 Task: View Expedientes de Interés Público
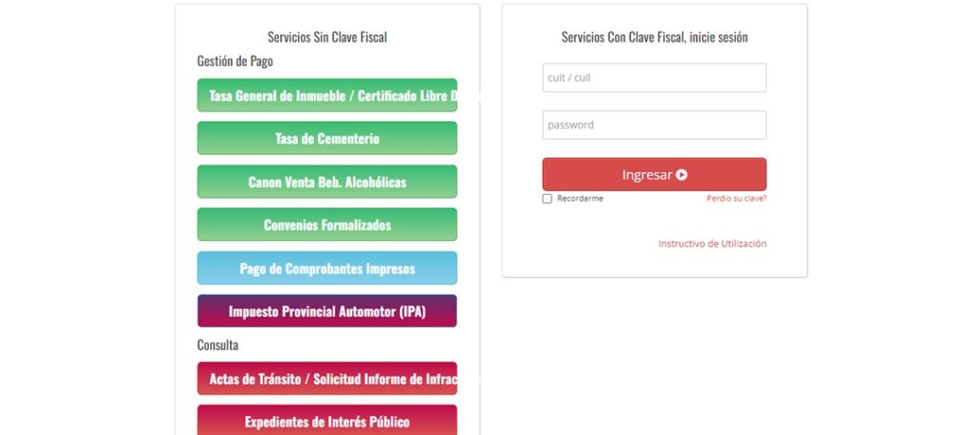[x=327, y=420]
